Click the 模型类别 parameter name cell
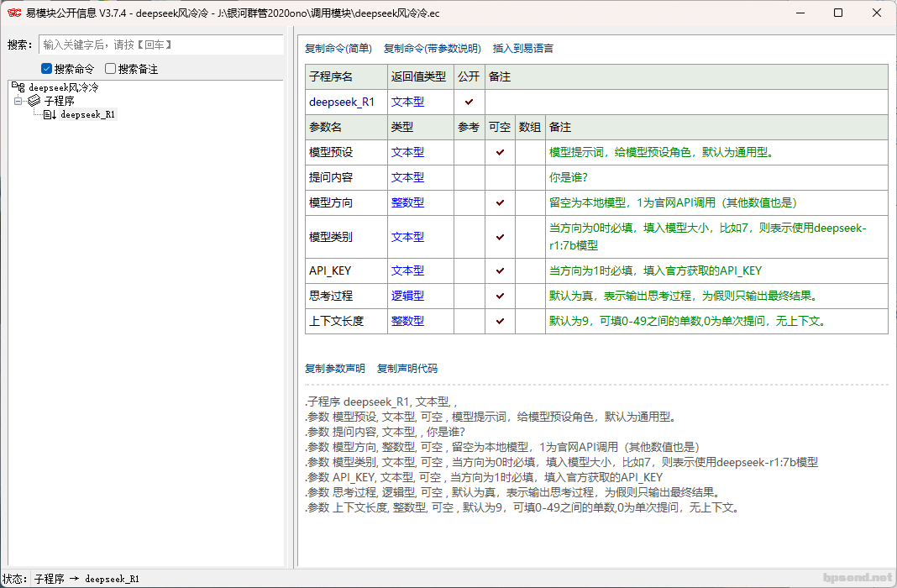This screenshot has height=588, width=897. point(346,237)
